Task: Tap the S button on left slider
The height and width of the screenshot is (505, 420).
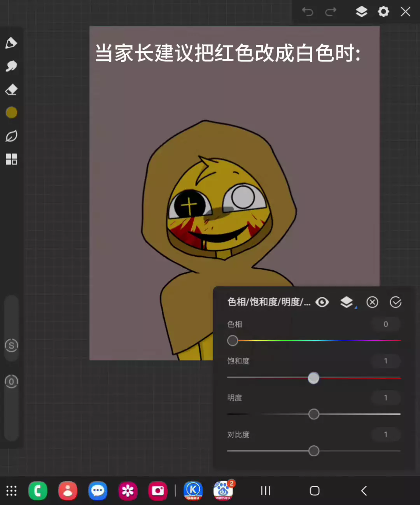Action: coord(11,345)
